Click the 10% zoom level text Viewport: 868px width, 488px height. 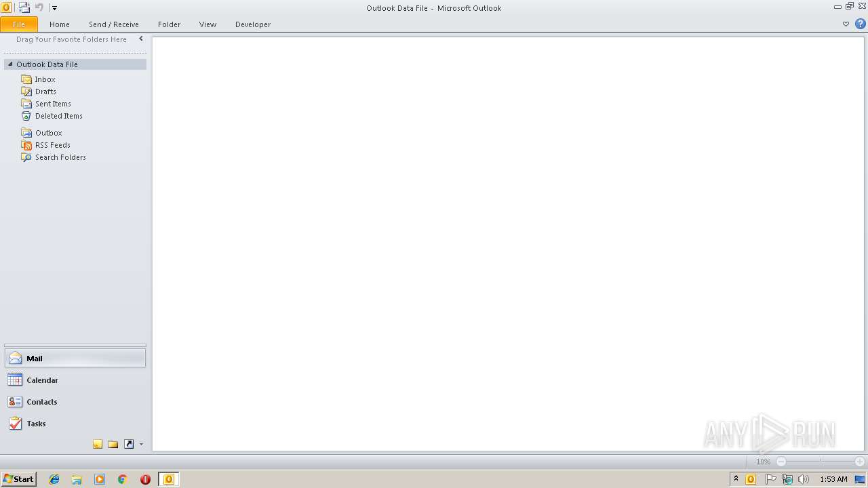point(763,462)
